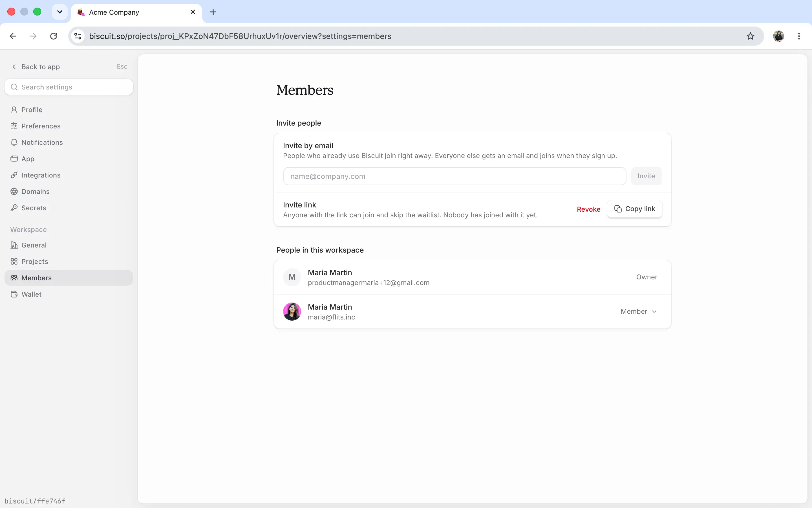Click the M initial avatar
812x508 pixels.
click(x=292, y=277)
